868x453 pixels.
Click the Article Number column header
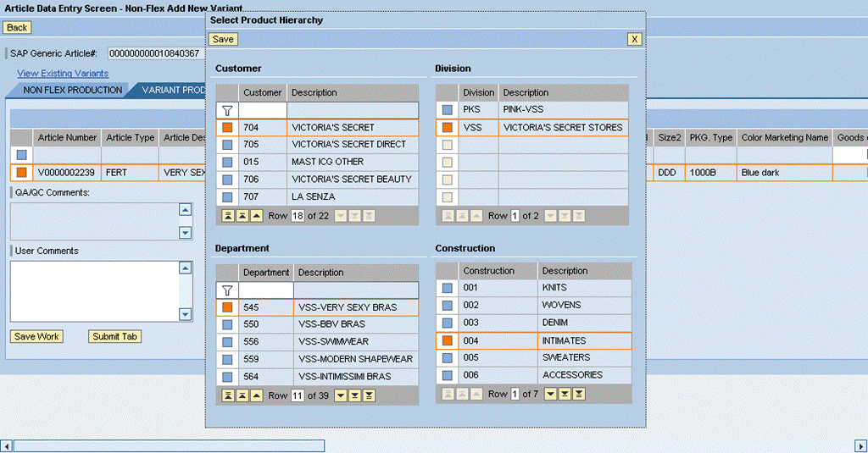coord(67,138)
